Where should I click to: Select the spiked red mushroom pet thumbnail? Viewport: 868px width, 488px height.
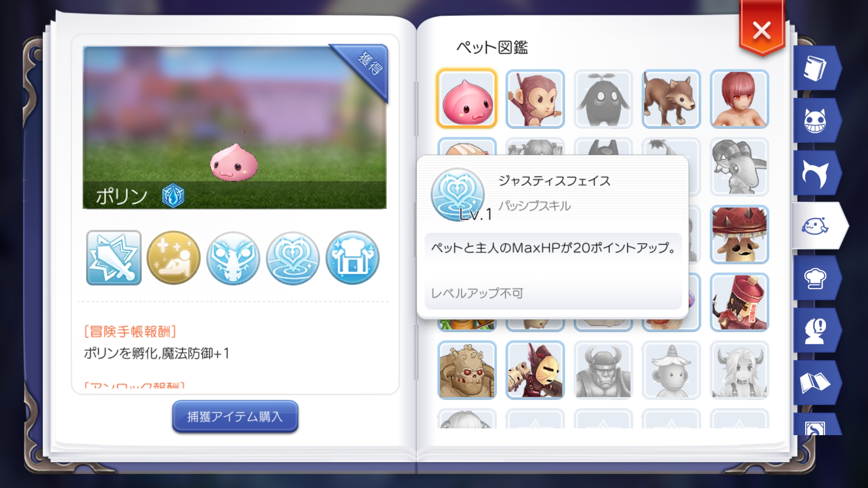pyautogui.click(x=740, y=234)
